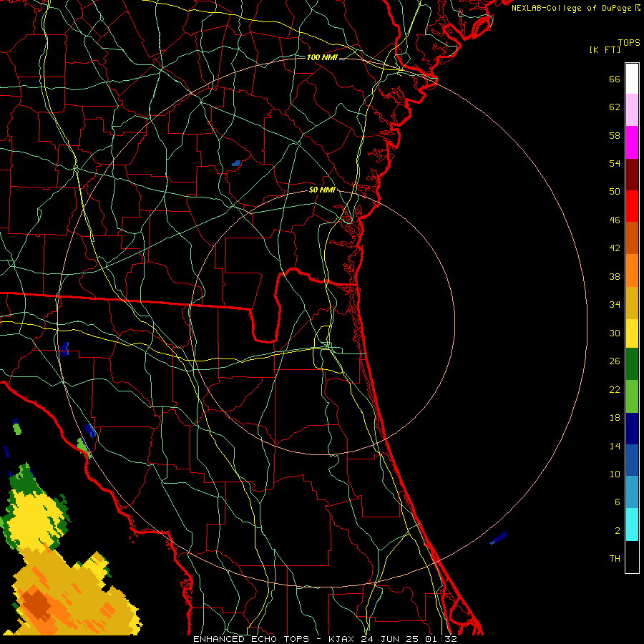Click the '62' legend value
This screenshot has height=644, width=644.
coord(615,107)
